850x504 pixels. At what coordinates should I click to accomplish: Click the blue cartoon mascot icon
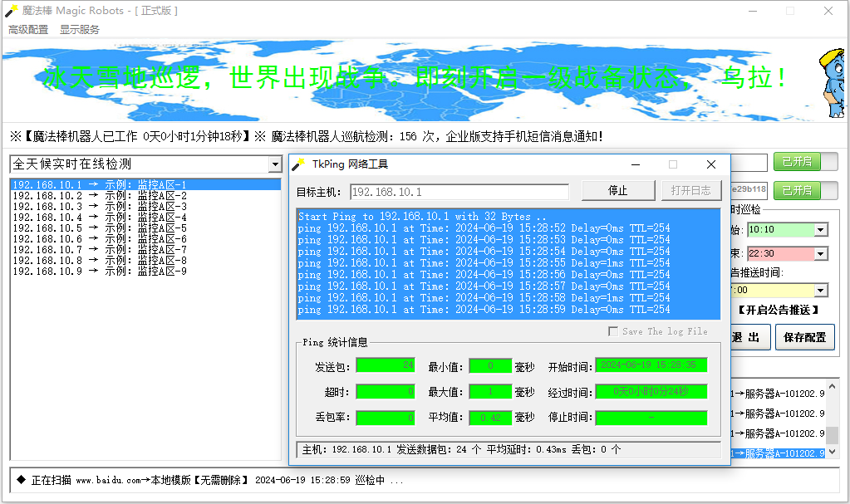click(x=832, y=82)
